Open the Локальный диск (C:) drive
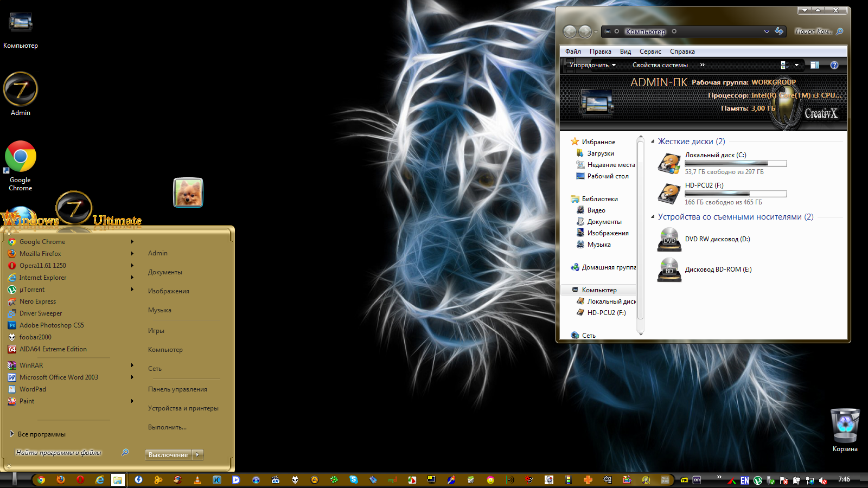The height and width of the screenshot is (488, 868). pos(715,155)
